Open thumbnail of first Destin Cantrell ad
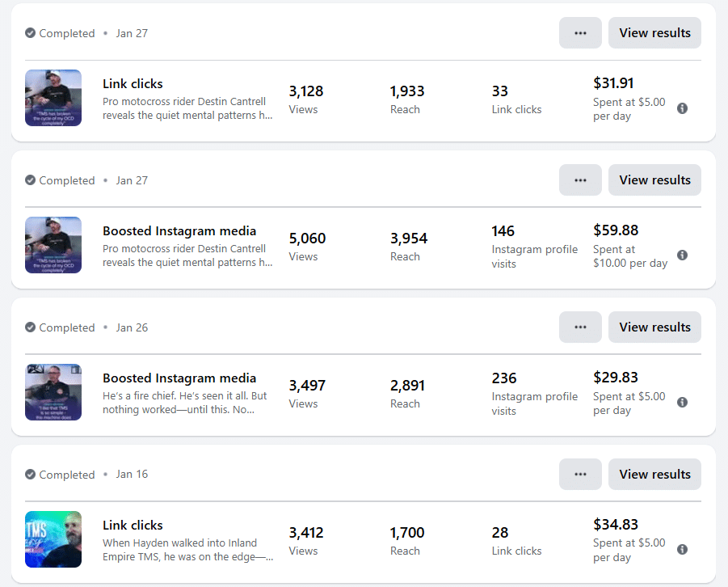 pos(53,98)
